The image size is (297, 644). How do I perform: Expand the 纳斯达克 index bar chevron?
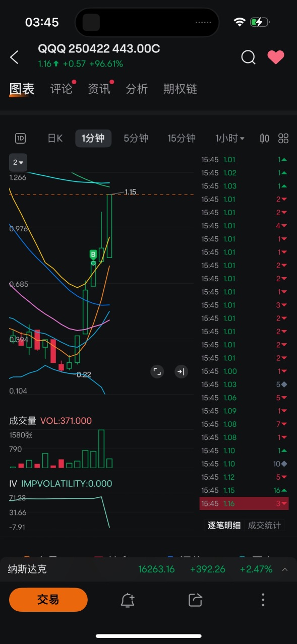285,569
